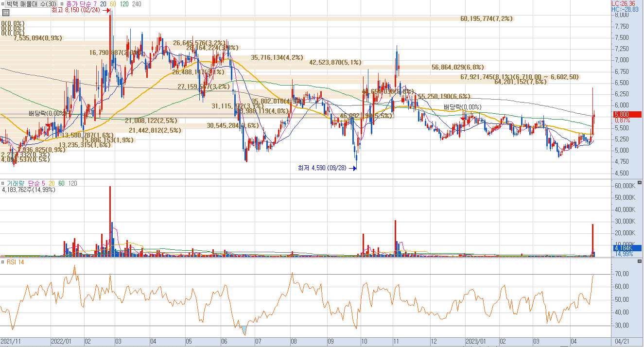Select the 35,716,134(4.2%) volume profile label
This screenshot has width=644, height=347.
[x=277, y=57]
